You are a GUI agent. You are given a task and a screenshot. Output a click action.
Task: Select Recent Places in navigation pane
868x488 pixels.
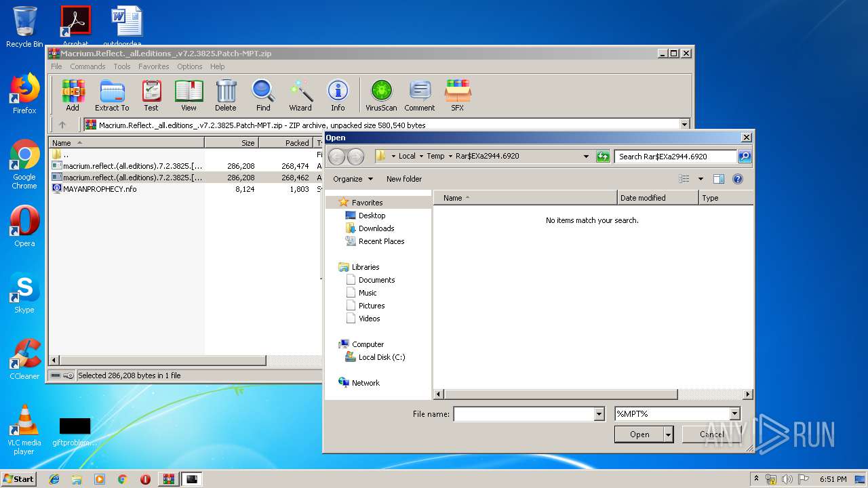point(381,241)
